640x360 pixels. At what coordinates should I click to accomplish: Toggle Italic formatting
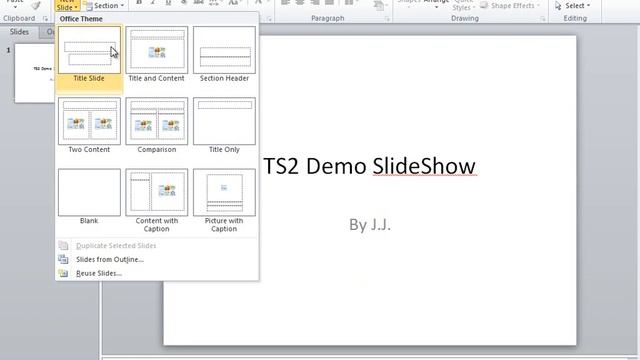(x=153, y=2)
